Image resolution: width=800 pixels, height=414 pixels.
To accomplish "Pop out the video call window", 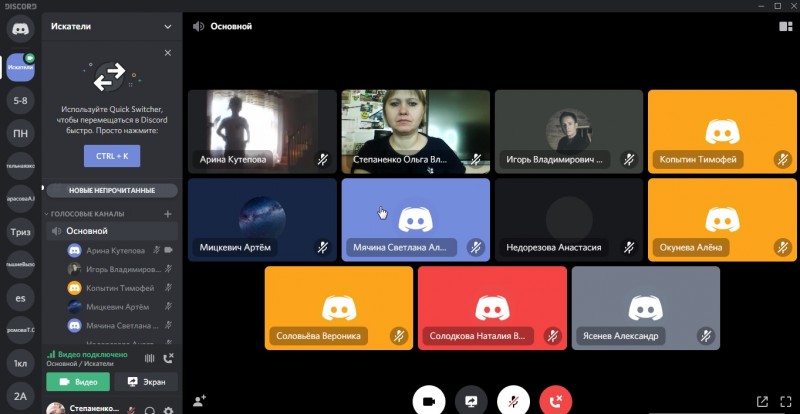I will [762, 401].
